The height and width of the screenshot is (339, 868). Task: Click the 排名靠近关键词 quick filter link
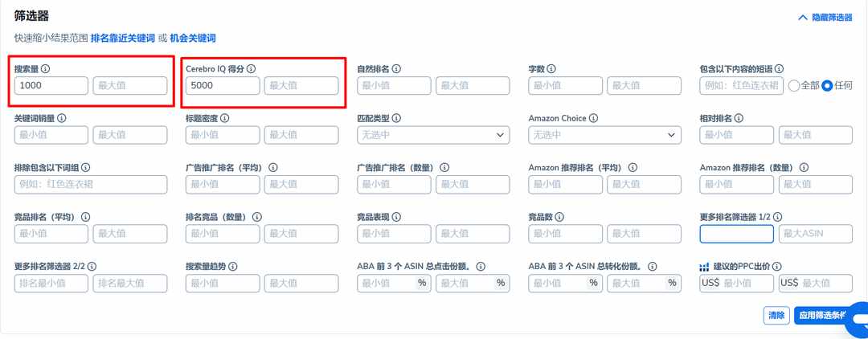123,39
